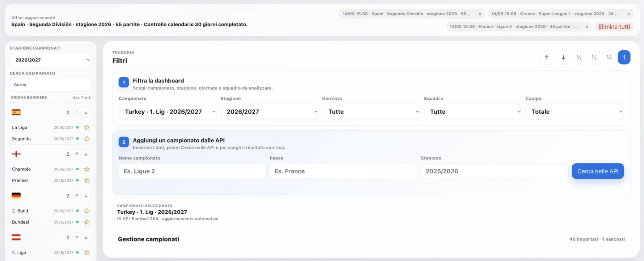Image resolution: width=644 pixels, height=261 pixels.
Task: Click Elimina tutti button
Action: [614, 27]
